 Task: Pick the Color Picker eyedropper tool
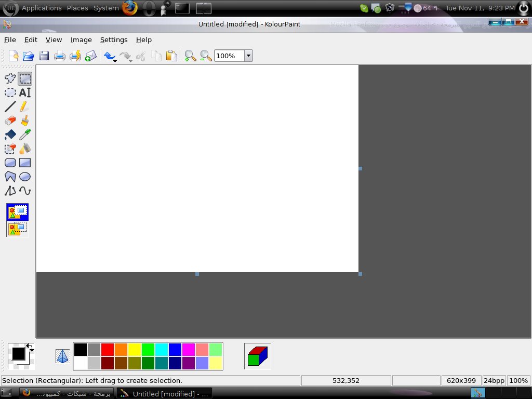click(25, 135)
